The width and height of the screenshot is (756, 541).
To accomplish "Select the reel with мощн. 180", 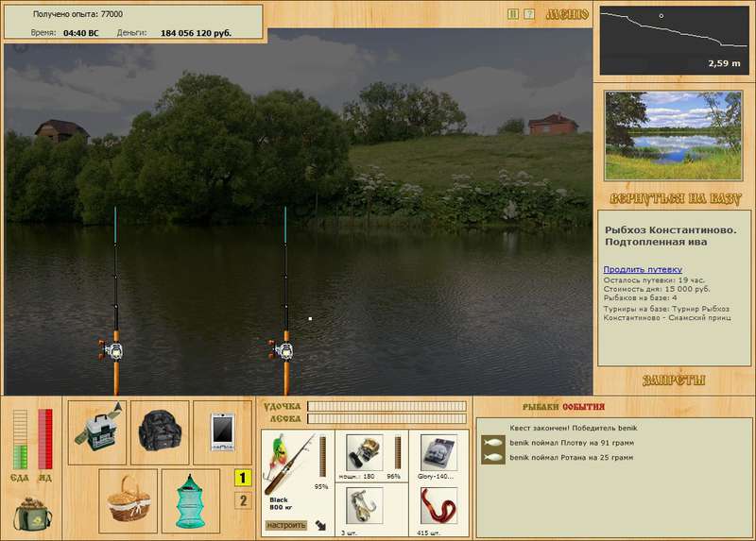I will tap(365, 452).
